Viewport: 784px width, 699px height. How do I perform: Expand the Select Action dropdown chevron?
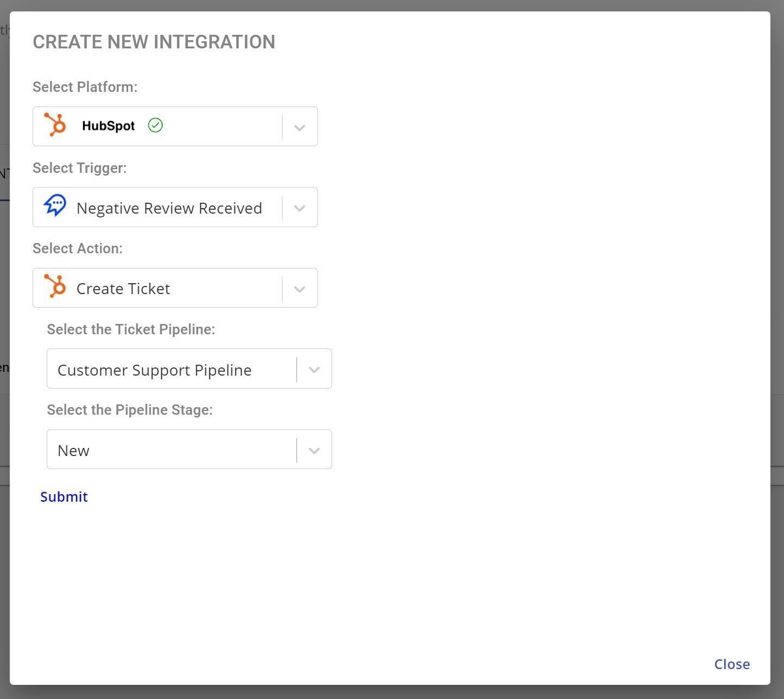pyautogui.click(x=299, y=289)
